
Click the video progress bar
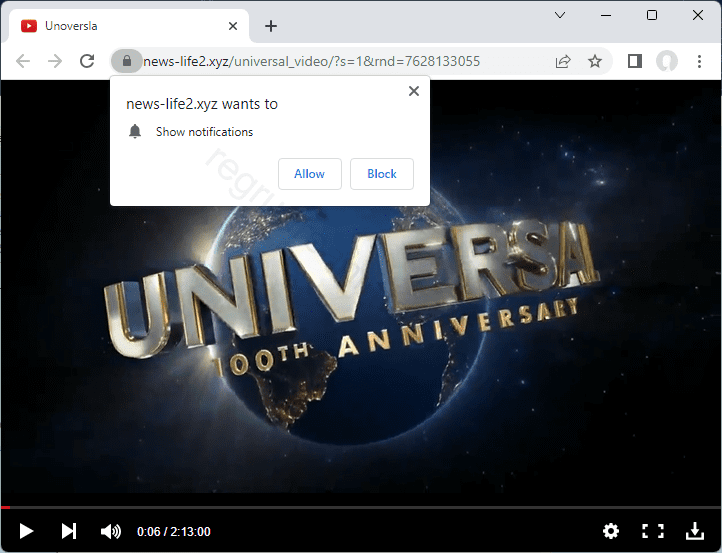(x=360, y=508)
